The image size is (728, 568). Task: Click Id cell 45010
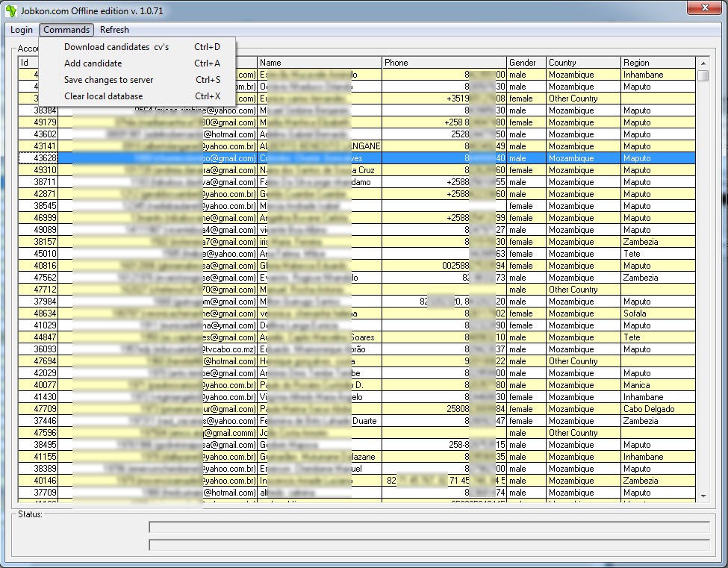coord(38,254)
